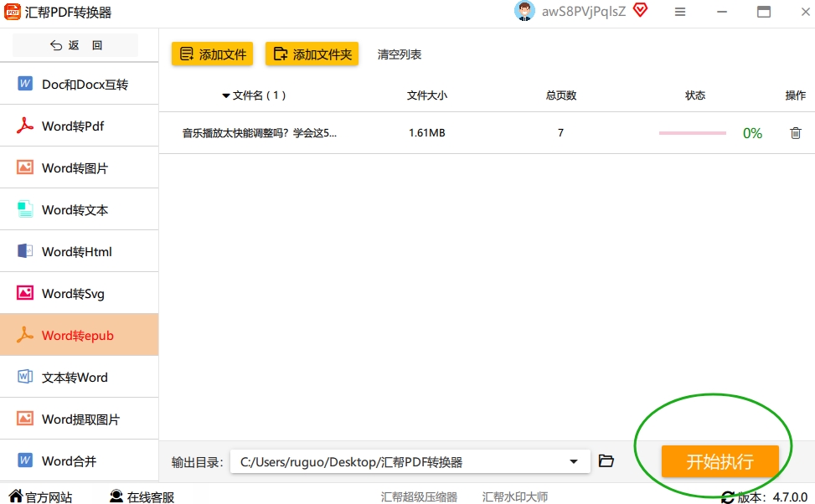This screenshot has width=815, height=504.
Task: Sort list via 文件名 triangle arrow
Action: (225, 95)
